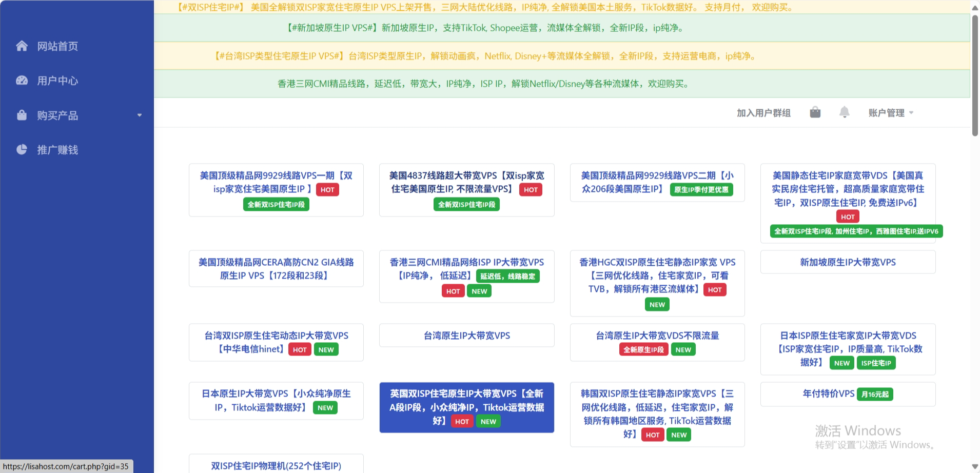Expand the 购买产品 submenu arrow
This screenshot has width=980, height=473.
coord(139,115)
